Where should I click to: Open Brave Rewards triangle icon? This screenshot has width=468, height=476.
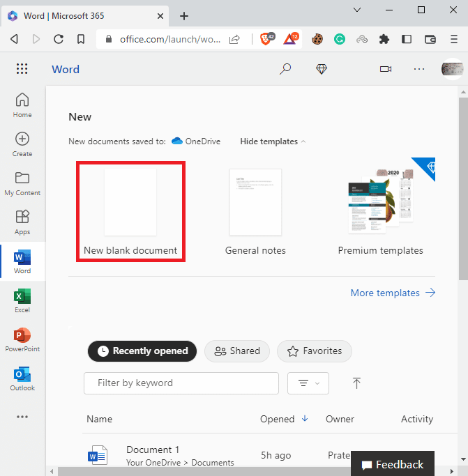[x=291, y=39]
